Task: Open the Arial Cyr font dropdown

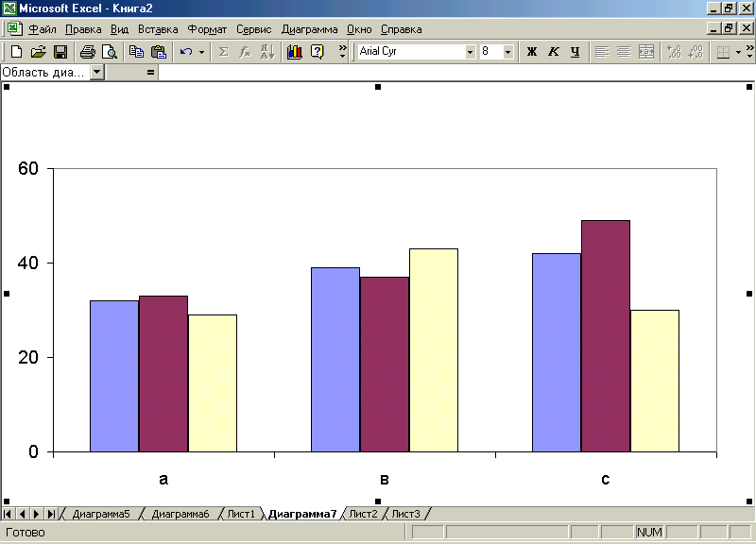Action: pos(470,52)
